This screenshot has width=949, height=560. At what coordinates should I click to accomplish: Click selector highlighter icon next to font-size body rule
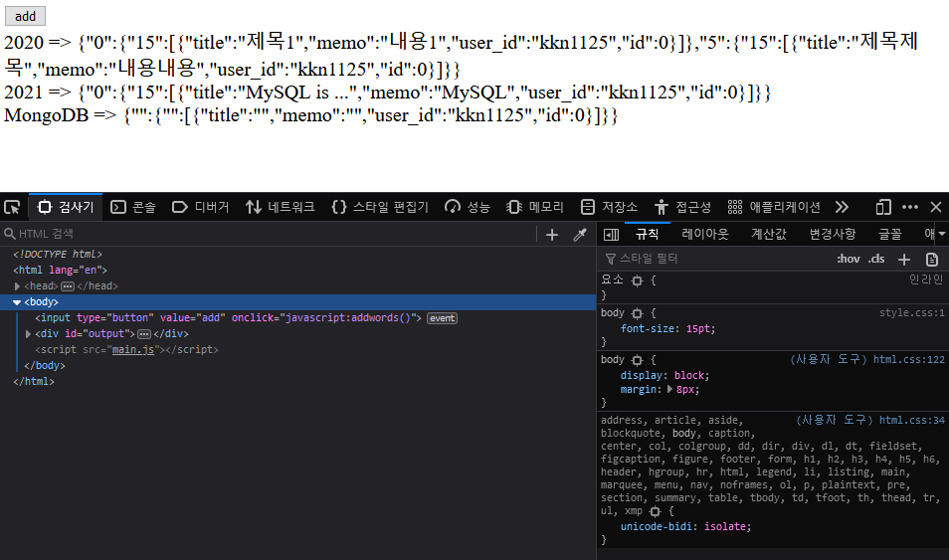[x=638, y=313]
